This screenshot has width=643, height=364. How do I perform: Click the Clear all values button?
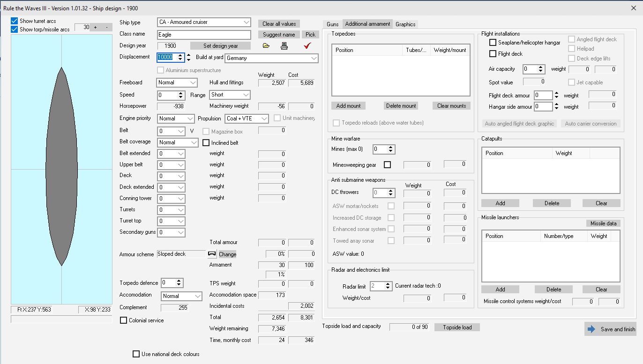279,23
